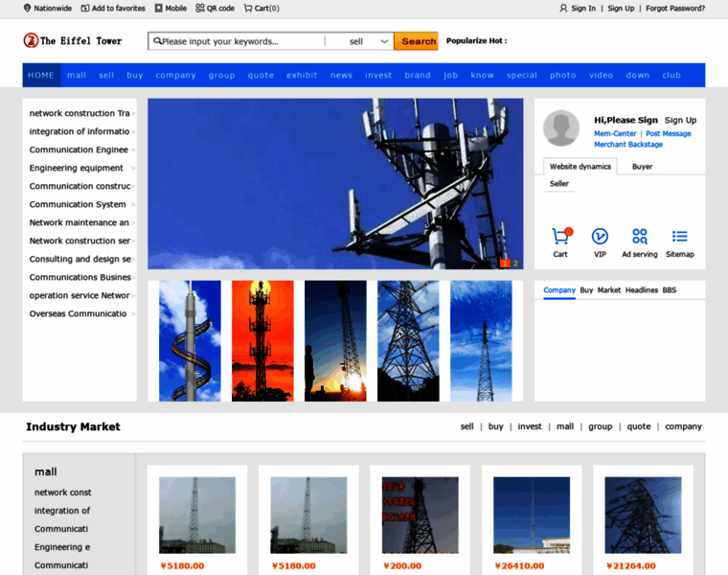Click the Sign In user icon
This screenshot has width=728, height=575.
pos(563,8)
